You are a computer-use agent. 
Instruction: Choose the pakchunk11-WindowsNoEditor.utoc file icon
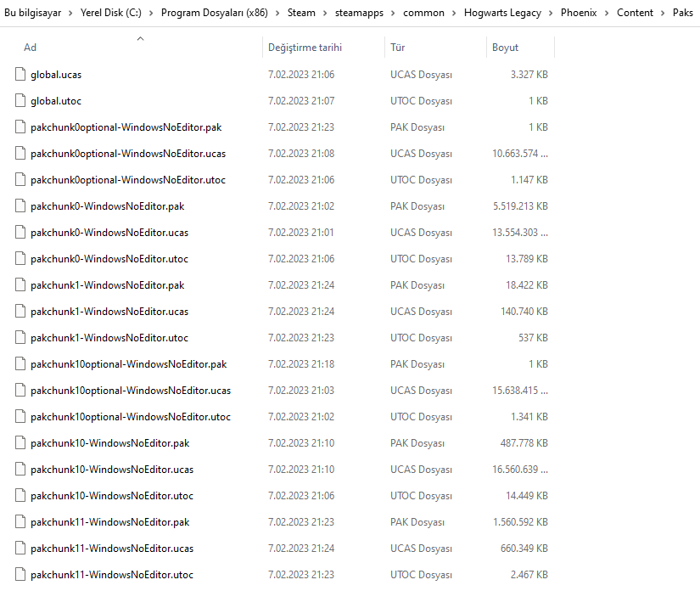[x=20, y=575]
